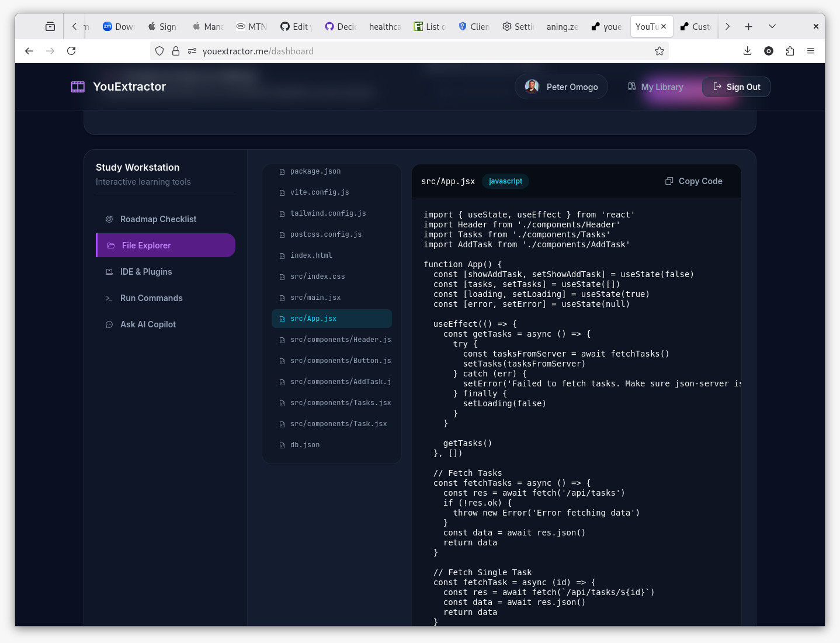Open src/components/Task.jsx file
The height and width of the screenshot is (643, 840).
pos(332,424)
